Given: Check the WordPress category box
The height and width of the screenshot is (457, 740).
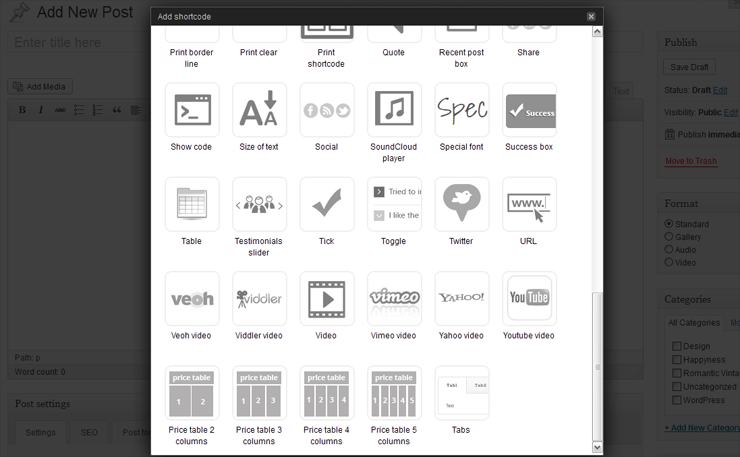Looking at the screenshot, I should (x=677, y=400).
